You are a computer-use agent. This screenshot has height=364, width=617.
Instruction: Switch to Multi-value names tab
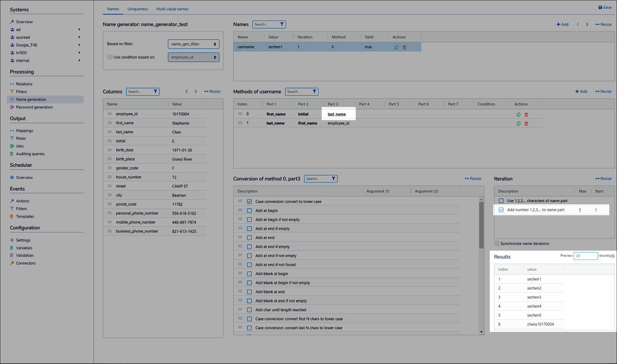172,9
